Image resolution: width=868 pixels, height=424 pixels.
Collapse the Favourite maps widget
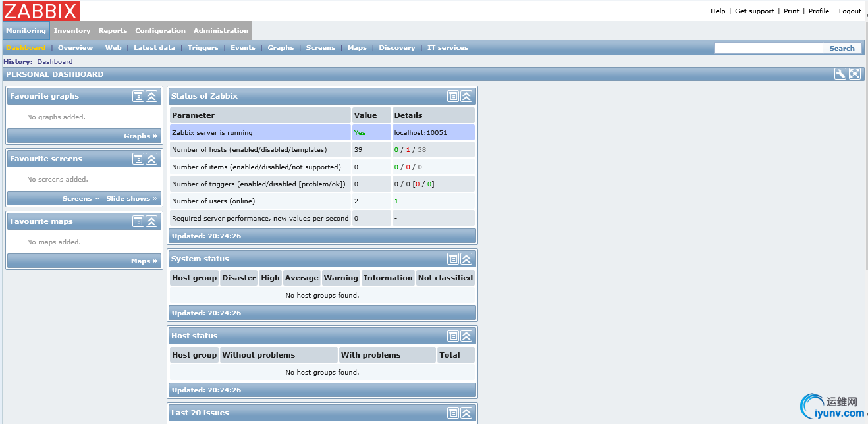tap(151, 221)
